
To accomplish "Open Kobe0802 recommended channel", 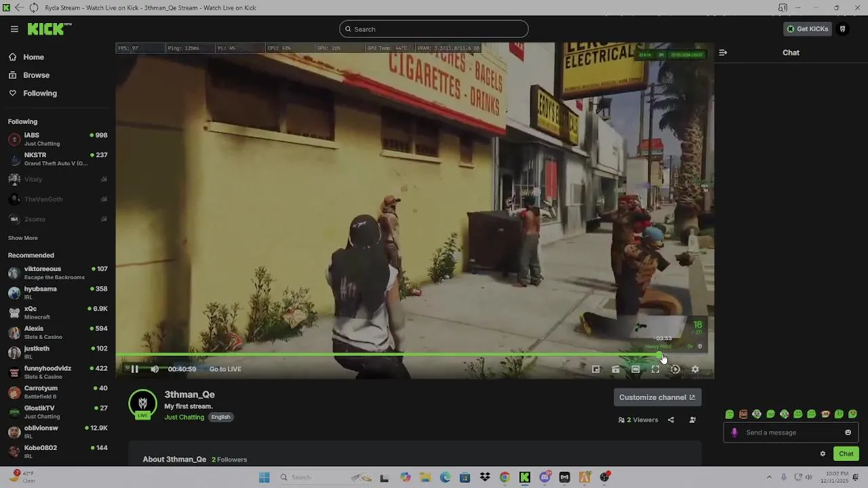I will point(58,451).
